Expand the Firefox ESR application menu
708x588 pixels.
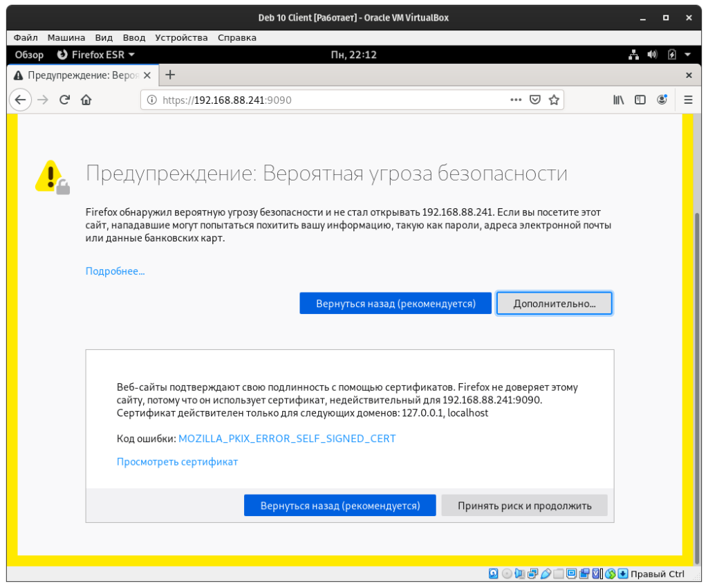coord(96,55)
